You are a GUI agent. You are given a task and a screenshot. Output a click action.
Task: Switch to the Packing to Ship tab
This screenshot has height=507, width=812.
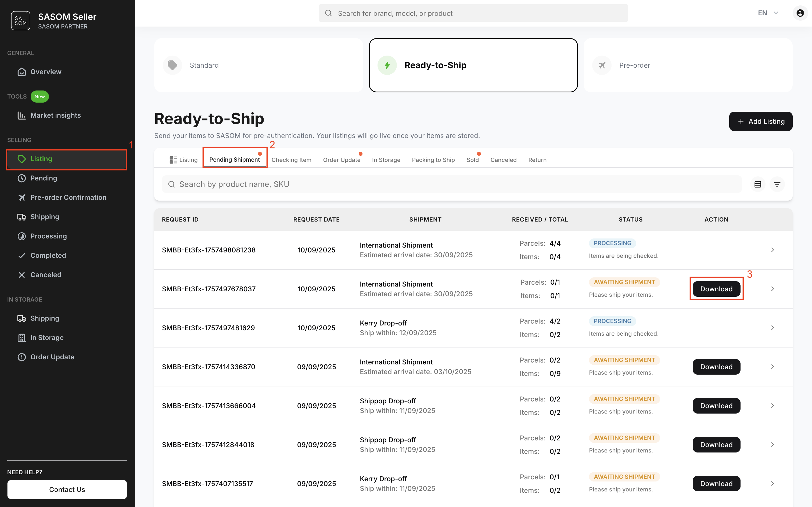point(433,160)
